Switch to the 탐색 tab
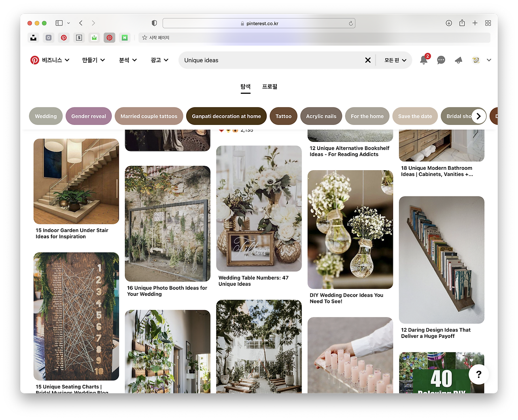The width and height of the screenshot is (518, 420). pyautogui.click(x=246, y=87)
